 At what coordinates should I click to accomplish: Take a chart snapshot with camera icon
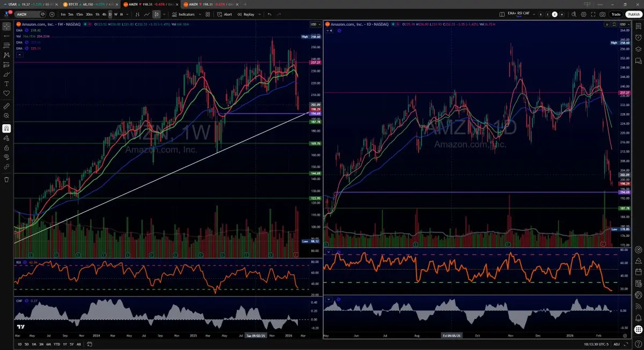coord(602,14)
